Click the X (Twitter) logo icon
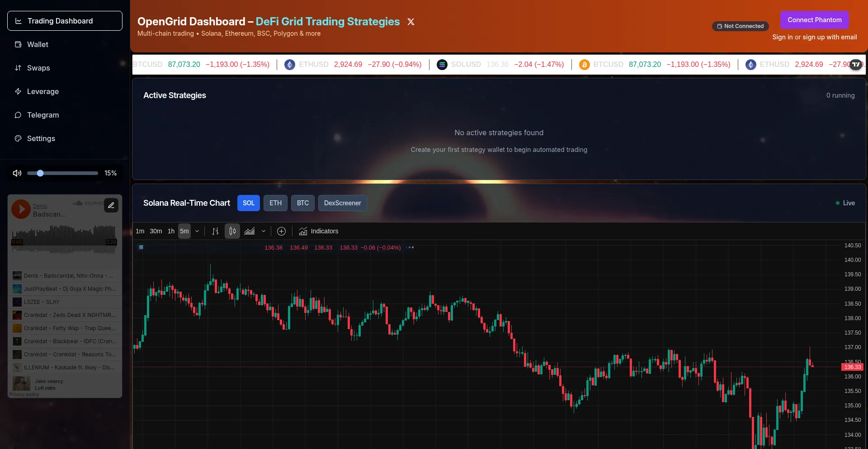Viewport: 868px width, 449px height. [x=410, y=22]
